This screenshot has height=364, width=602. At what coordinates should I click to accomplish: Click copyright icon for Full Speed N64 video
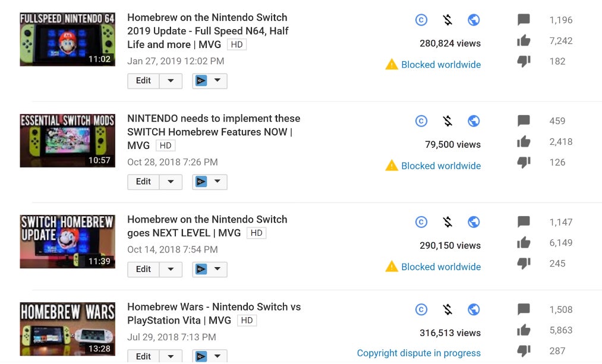pos(421,20)
